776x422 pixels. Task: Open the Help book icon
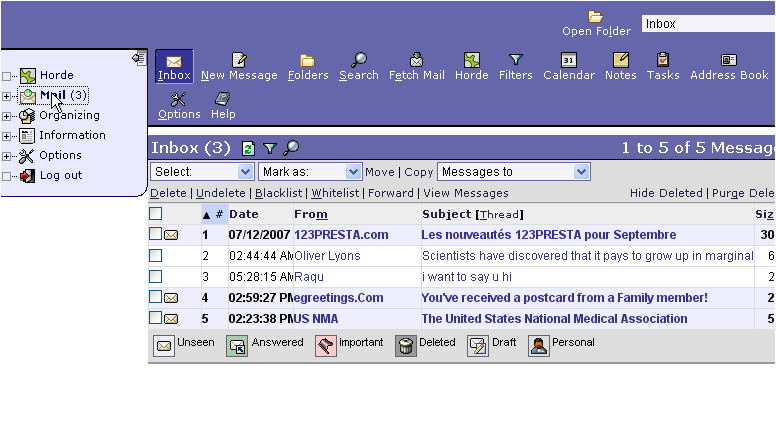[x=223, y=99]
